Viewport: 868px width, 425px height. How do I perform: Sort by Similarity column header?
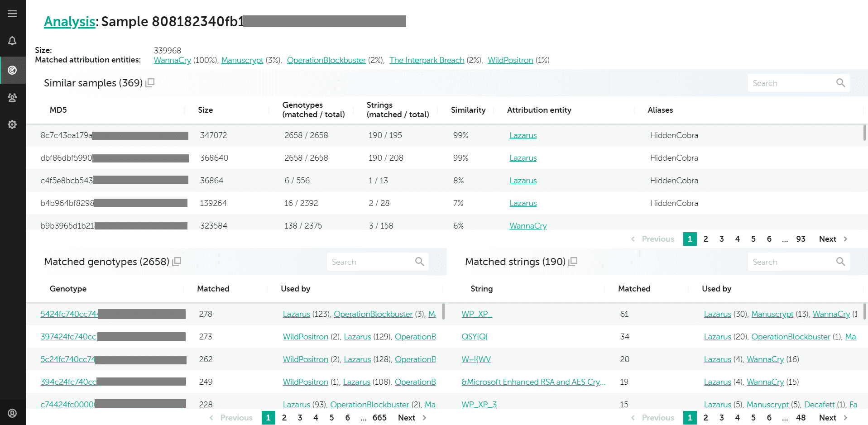pos(468,110)
